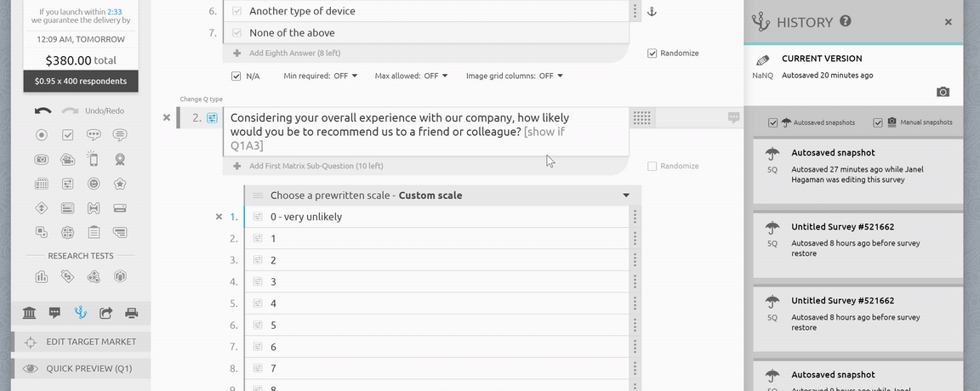Image resolution: width=980 pixels, height=391 pixels.
Task: Add a checkbox multiple-choice question
Action: point(67,135)
